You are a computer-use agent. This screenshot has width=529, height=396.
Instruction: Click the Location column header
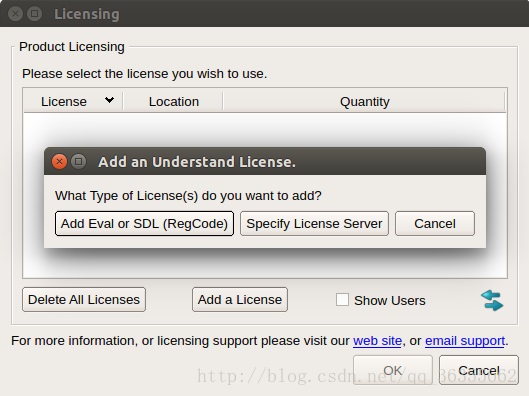[173, 102]
